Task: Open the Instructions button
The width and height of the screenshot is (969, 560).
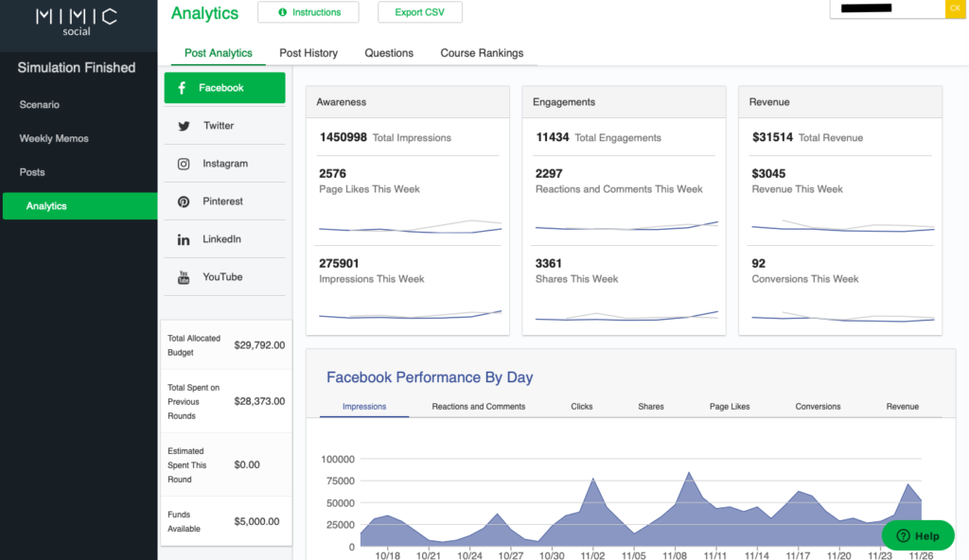Action: point(308,12)
